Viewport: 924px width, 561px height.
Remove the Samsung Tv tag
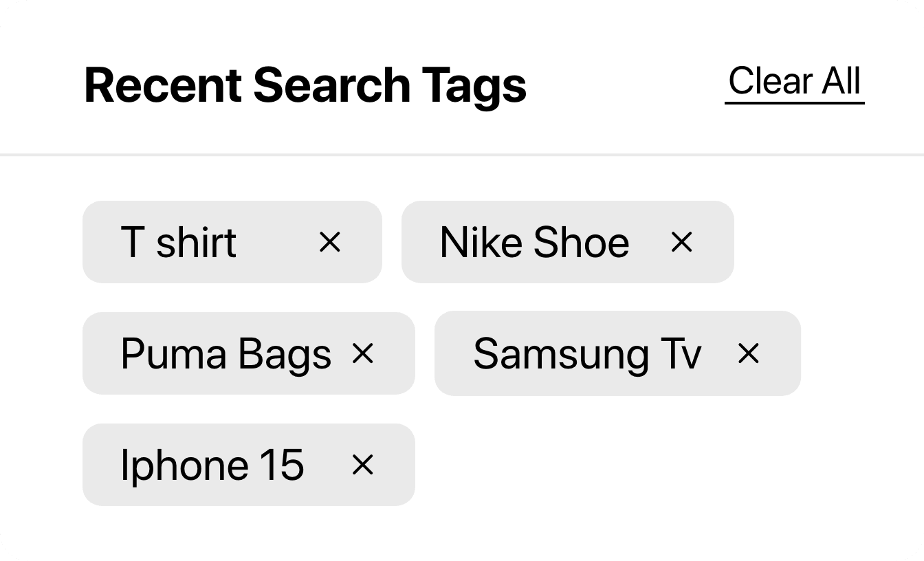pyautogui.click(x=748, y=353)
